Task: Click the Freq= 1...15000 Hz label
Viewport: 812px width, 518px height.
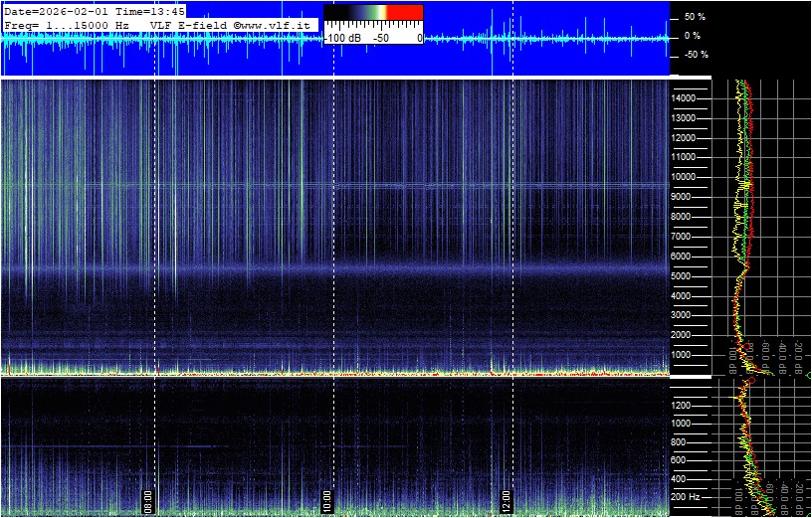Action: [x=68, y=24]
